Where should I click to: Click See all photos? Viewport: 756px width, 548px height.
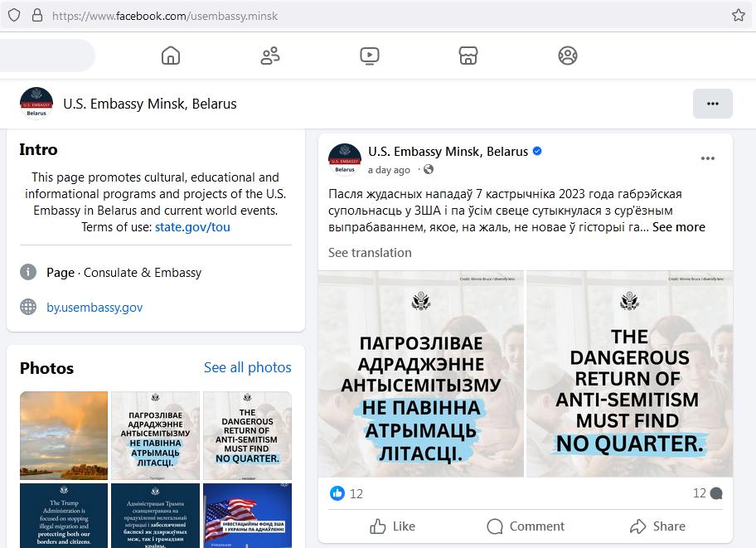click(x=247, y=367)
